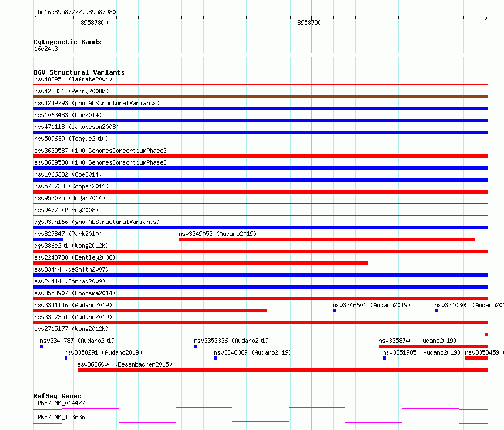Open esv24414 (Conrad2009) variant
504x430 pixels.
click(70, 281)
